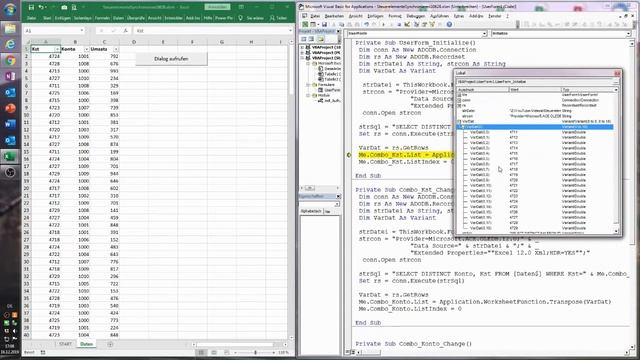Open the Extras menu in VBA editor
This screenshot has width=640, height=360.
(459, 16)
